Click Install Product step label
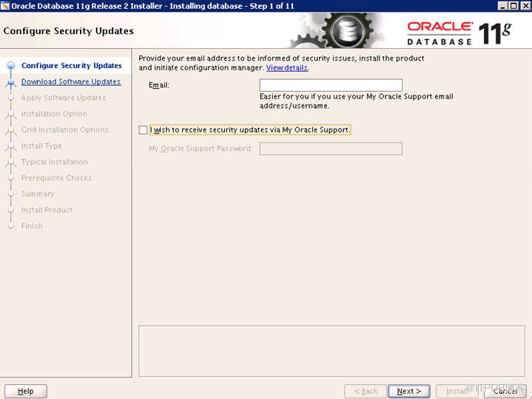The height and width of the screenshot is (399, 532). [47, 209]
